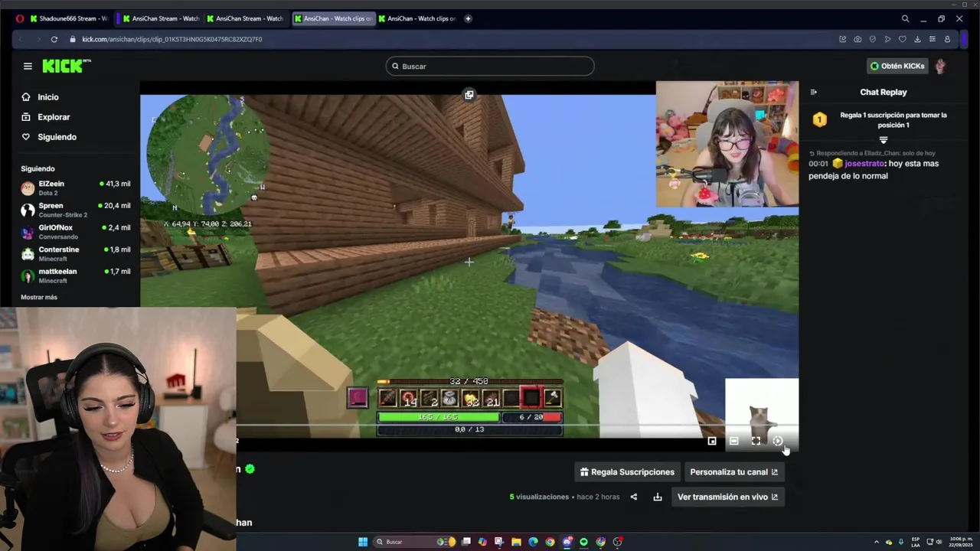Open the browser downloads icon

point(917,39)
